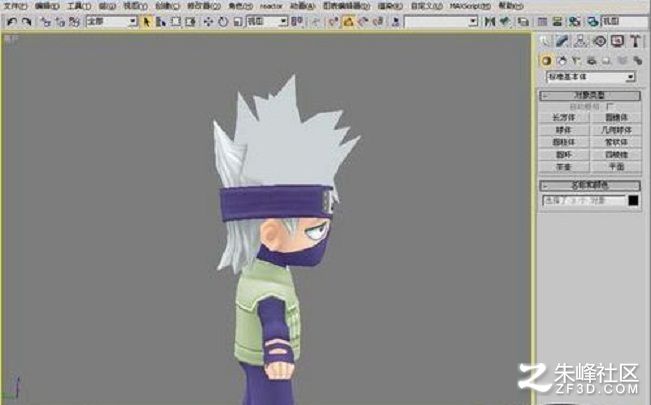Switch to Lights category icon
The width and height of the screenshot is (651, 405).
tap(576, 61)
